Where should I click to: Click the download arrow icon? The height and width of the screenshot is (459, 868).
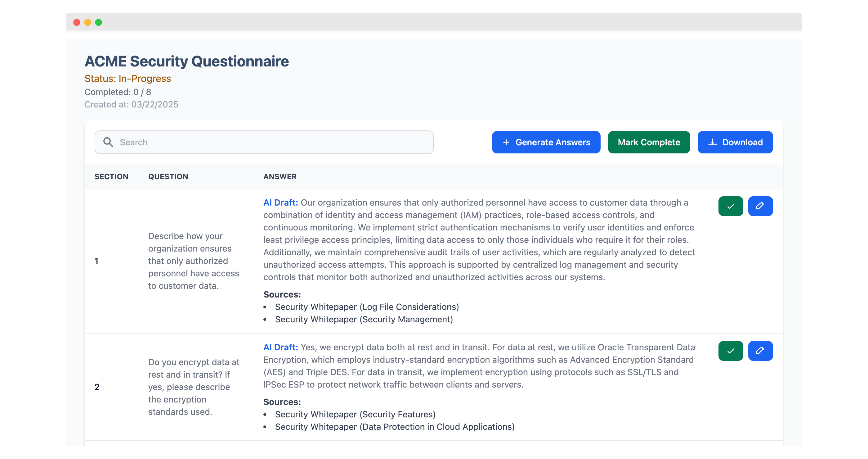(x=712, y=142)
